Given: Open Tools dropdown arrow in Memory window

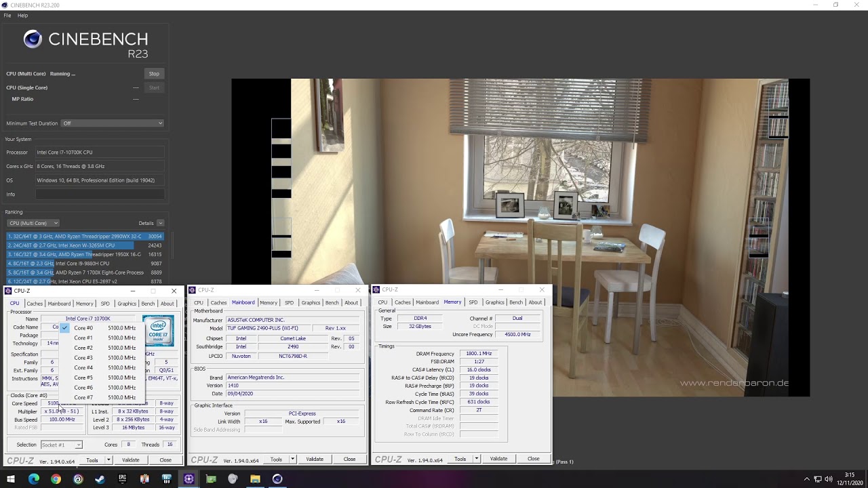Looking at the screenshot, I should click(x=477, y=459).
